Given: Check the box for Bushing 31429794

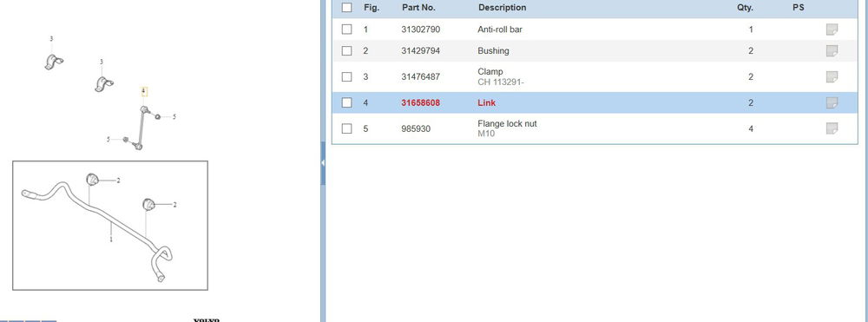Looking at the screenshot, I should pyautogui.click(x=346, y=51).
